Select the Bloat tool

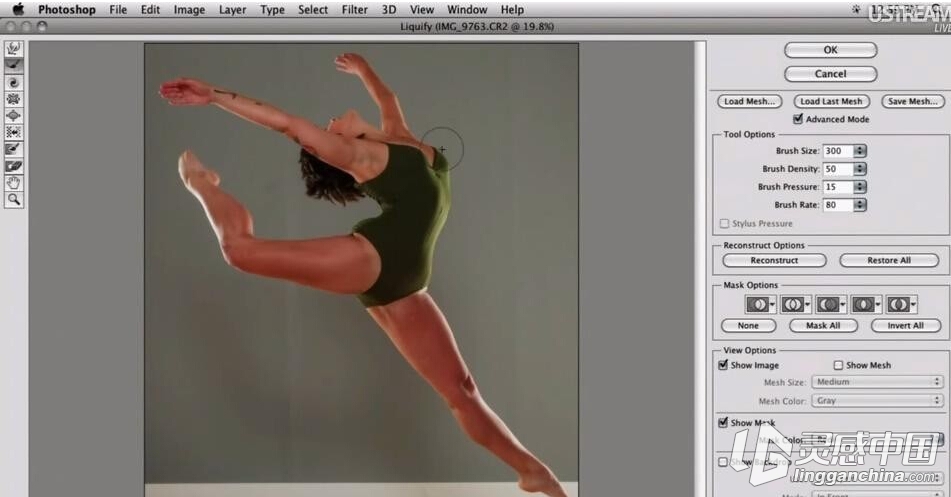pos(14,115)
